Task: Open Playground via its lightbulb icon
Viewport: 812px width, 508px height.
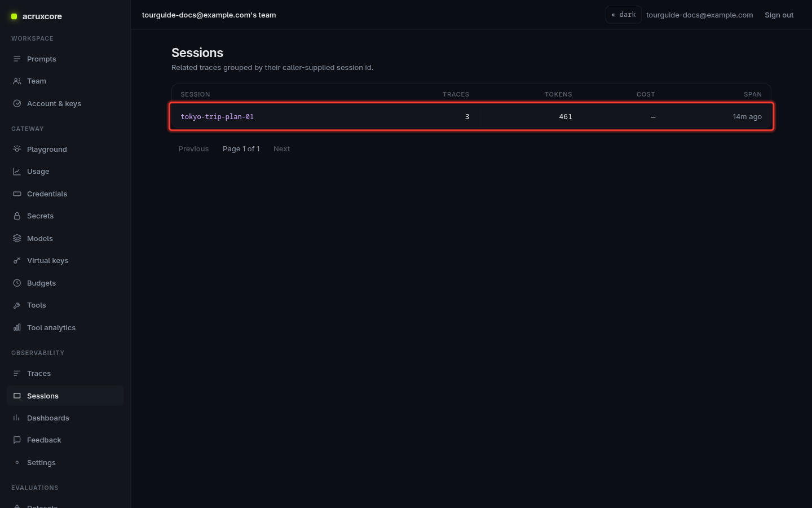Action: [x=17, y=150]
